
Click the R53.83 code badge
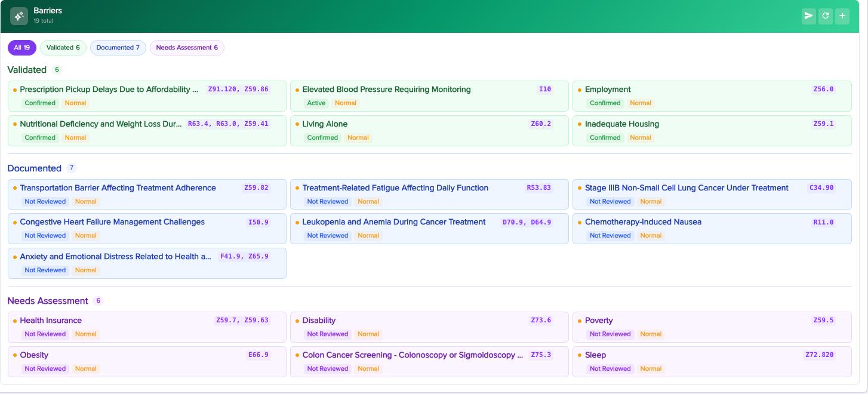pyautogui.click(x=538, y=187)
